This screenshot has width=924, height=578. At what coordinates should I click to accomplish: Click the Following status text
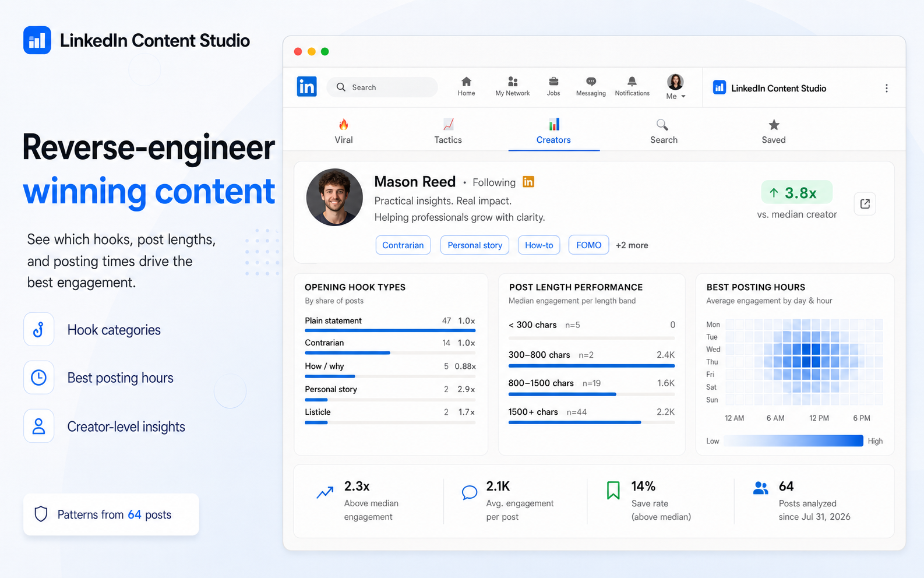pyautogui.click(x=494, y=182)
